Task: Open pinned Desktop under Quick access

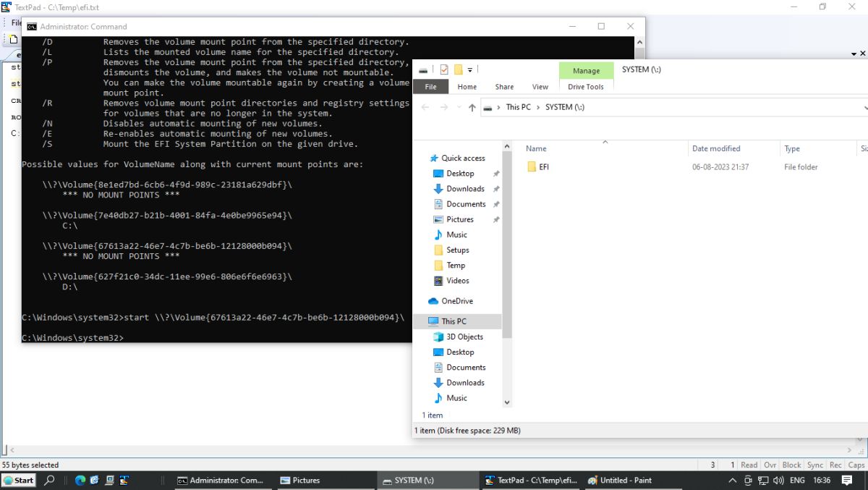Action: click(460, 174)
